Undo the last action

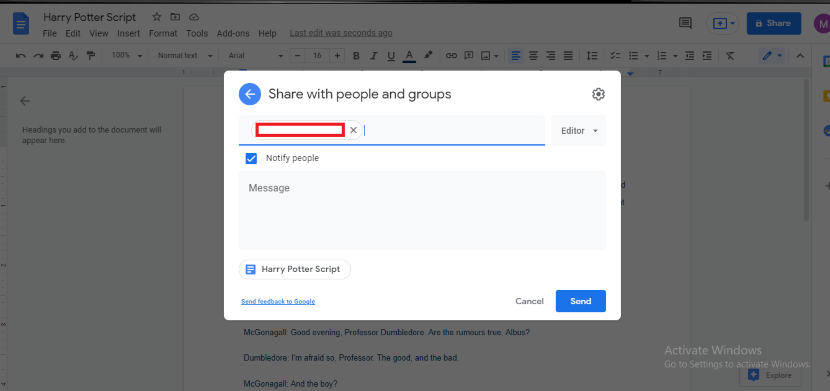(21, 56)
